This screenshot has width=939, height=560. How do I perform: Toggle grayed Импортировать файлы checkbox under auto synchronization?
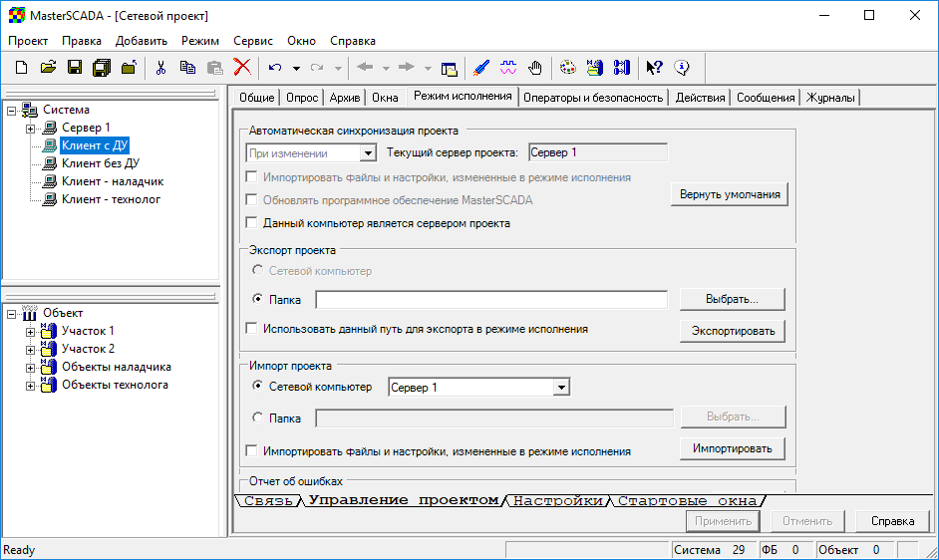[251, 176]
